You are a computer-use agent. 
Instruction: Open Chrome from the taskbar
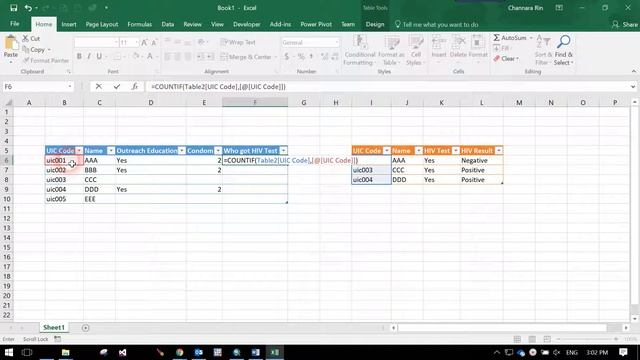coord(180,352)
